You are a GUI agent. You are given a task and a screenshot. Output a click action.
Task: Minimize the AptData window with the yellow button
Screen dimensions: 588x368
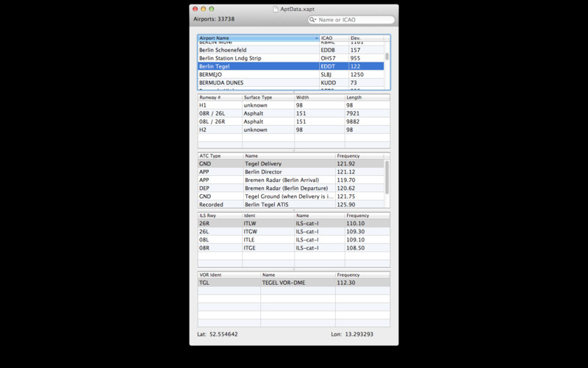click(204, 9)
